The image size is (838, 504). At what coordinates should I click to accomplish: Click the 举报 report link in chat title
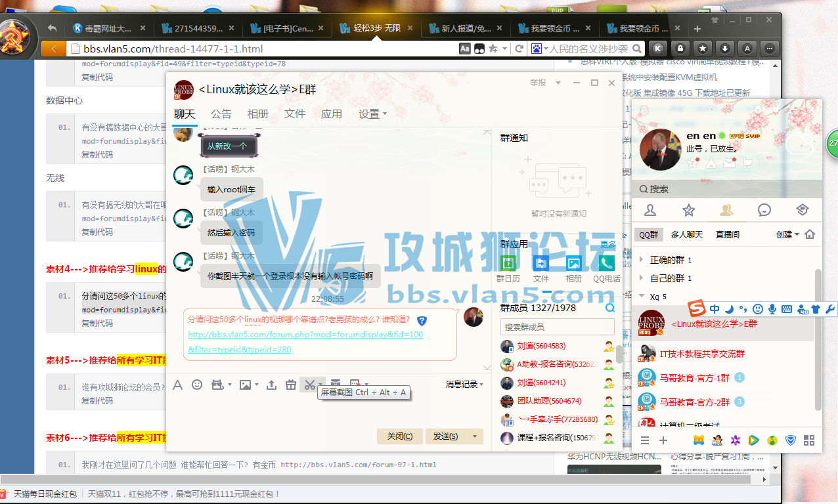[x=538, y=83]
